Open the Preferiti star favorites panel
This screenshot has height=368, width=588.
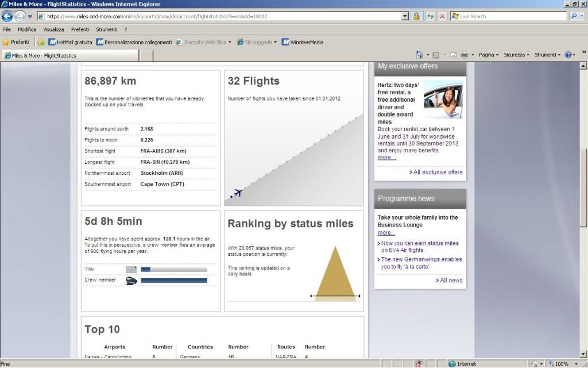pyautogui.click(x=16, y=42)
